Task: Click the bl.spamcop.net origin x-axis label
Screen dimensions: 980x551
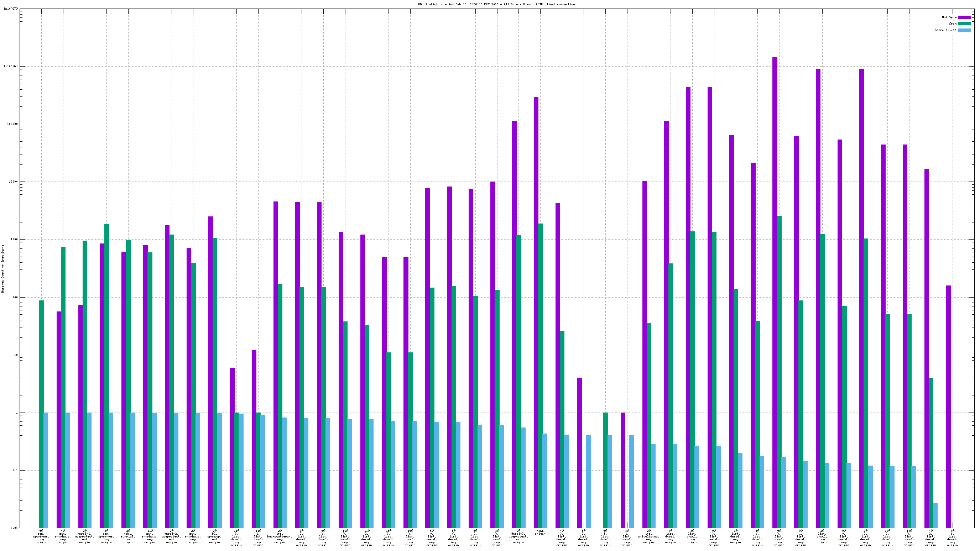Action: coord(215,536)
